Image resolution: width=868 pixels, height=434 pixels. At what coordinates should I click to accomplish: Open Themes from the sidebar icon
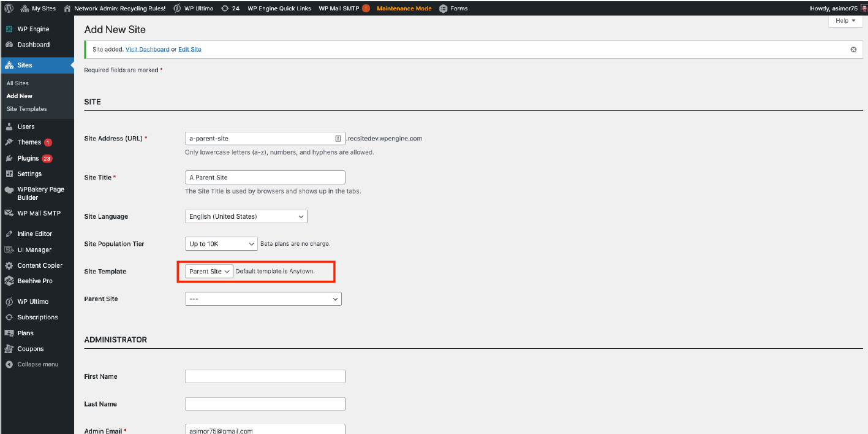9,142
